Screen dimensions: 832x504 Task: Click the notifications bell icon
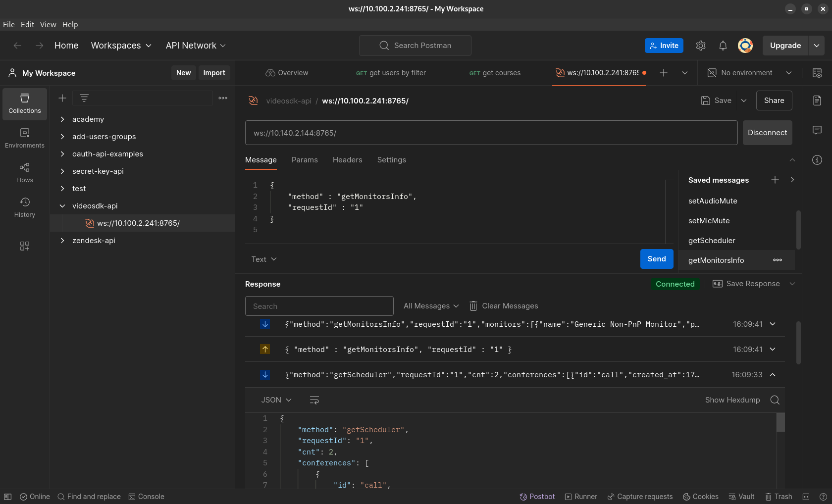pyautogui.click(x=723, y=46)
